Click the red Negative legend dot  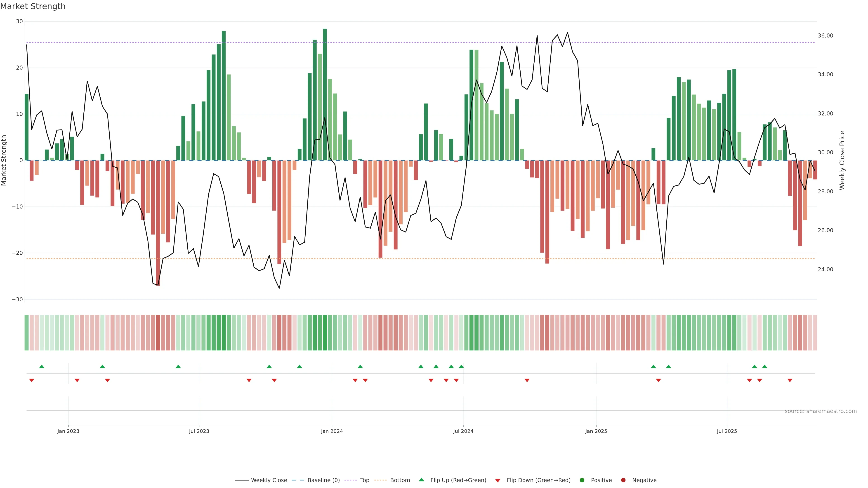click(x=623, y=480)
